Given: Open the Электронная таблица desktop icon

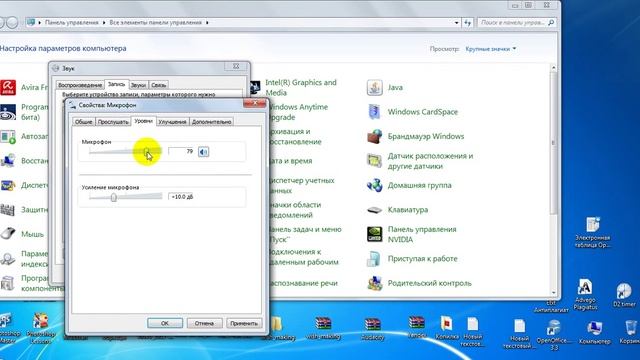Looking at the screenshot, I should pos(593,232).
